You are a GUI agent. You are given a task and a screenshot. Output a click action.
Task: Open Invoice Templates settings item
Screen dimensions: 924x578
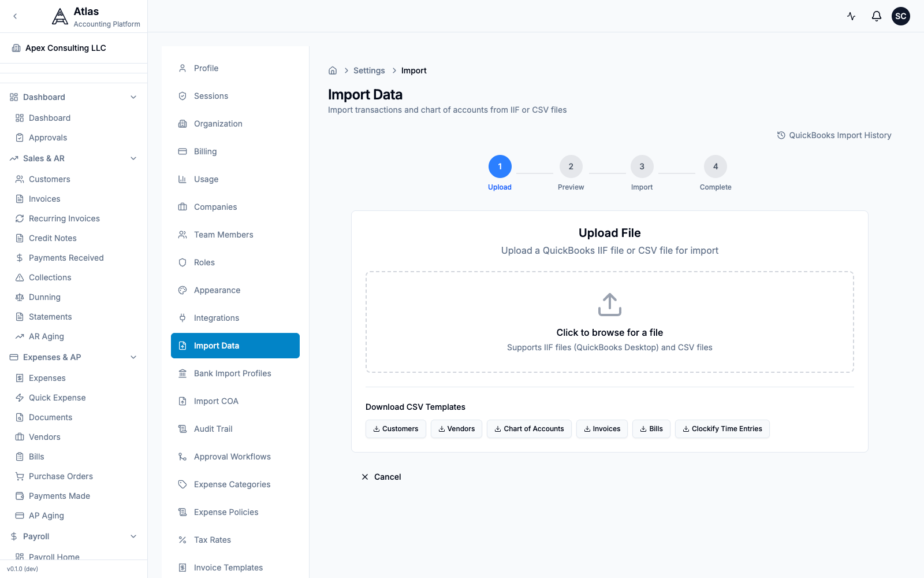click(x=235, y=568)
